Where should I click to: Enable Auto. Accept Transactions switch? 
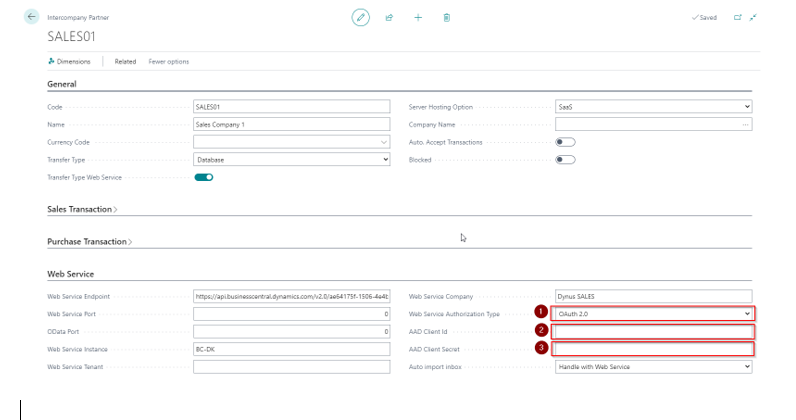tap(565, 142)
